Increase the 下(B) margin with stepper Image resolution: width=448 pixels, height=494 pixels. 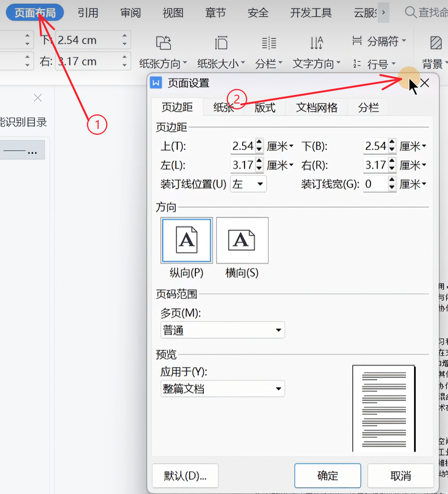(x=392, y=142)
